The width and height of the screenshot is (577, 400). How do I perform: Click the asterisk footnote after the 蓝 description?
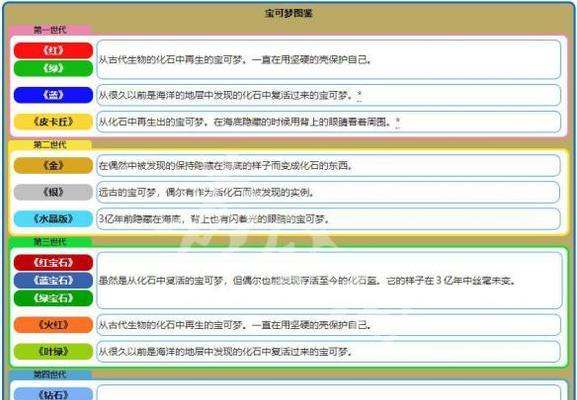[x=360, y=96]
